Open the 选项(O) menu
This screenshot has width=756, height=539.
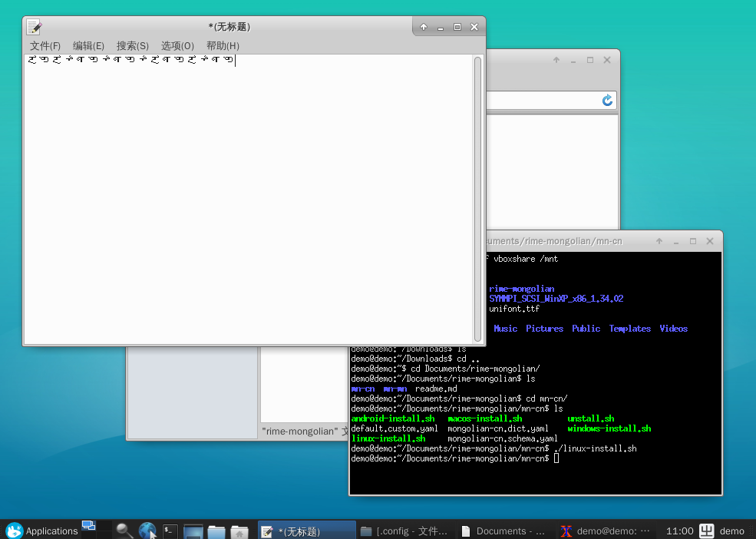(177, 46)
